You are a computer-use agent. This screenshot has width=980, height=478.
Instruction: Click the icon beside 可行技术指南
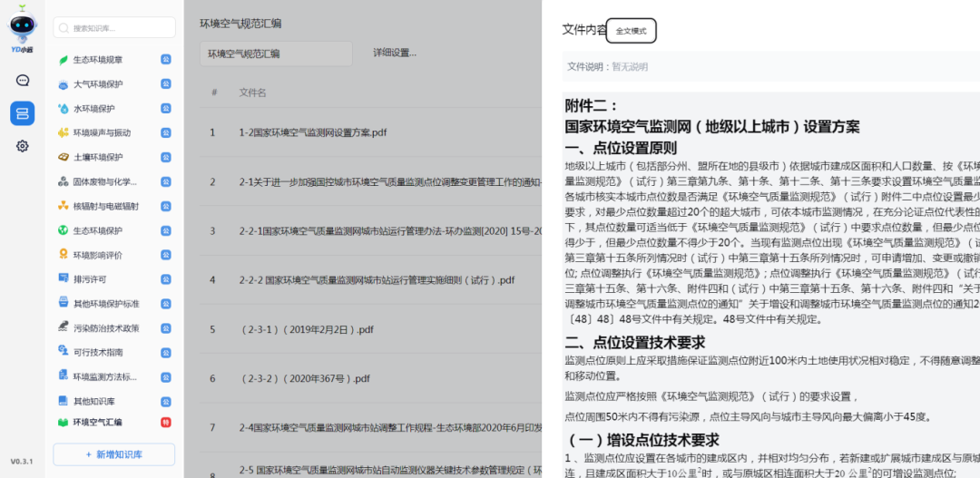(x=64, y=352)
